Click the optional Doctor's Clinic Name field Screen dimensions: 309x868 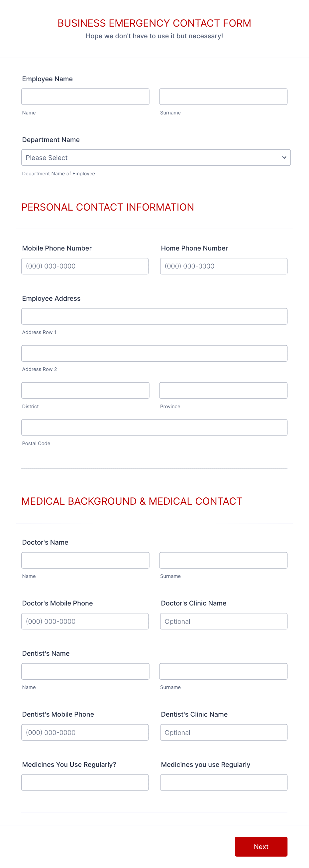click(x=224, y=621)
